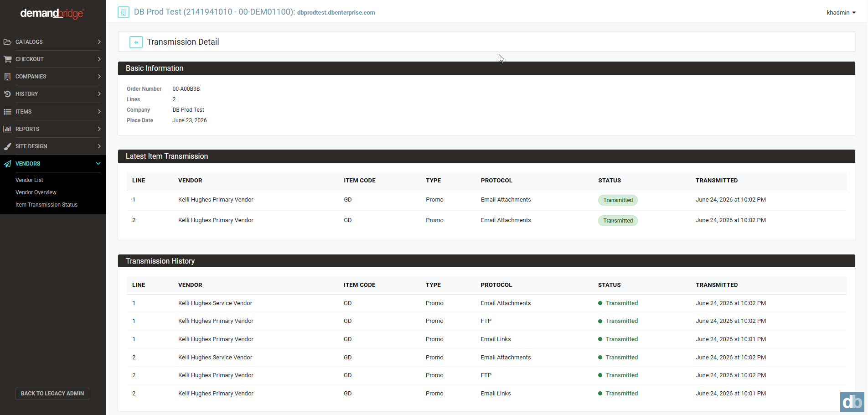Click the Catalogs folder icon

(x=7, y=42)
